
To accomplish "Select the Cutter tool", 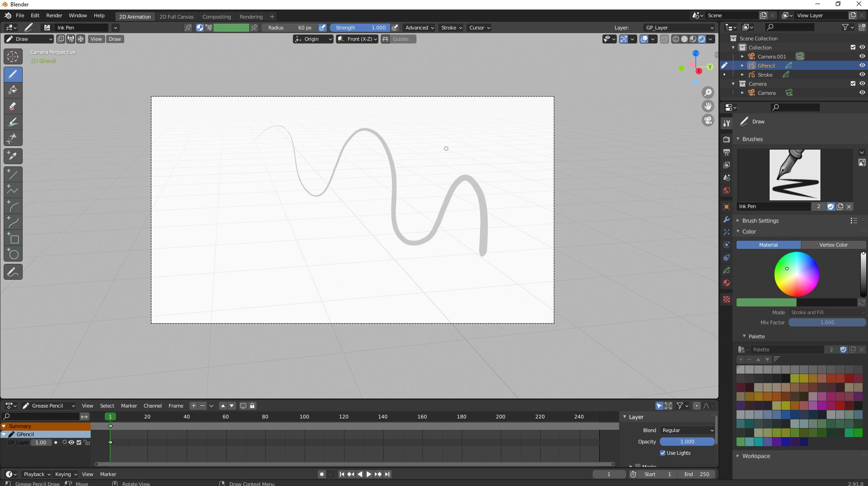I will 13,138.
